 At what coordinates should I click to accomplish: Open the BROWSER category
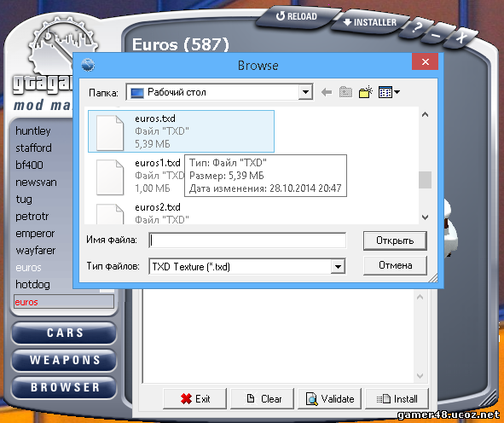tap(64, 387)
